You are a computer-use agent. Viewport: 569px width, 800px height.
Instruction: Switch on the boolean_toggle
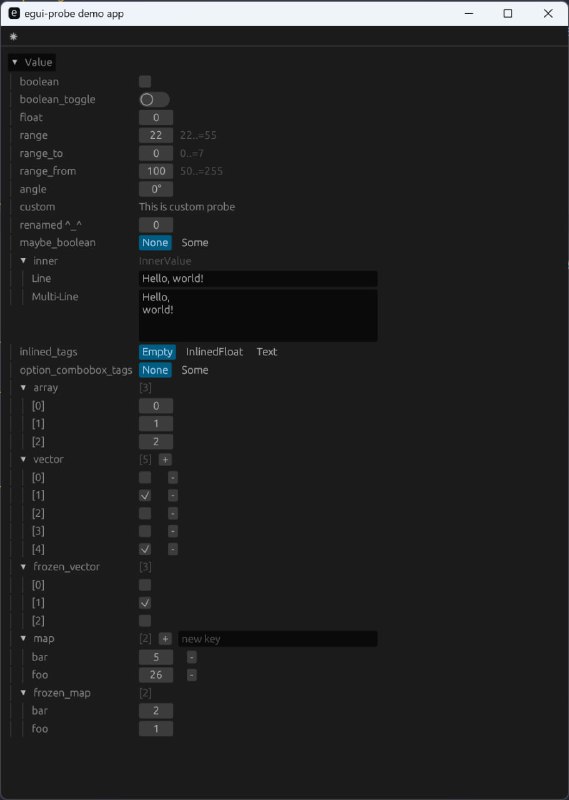pyautogui.click(x=154, y=99)
